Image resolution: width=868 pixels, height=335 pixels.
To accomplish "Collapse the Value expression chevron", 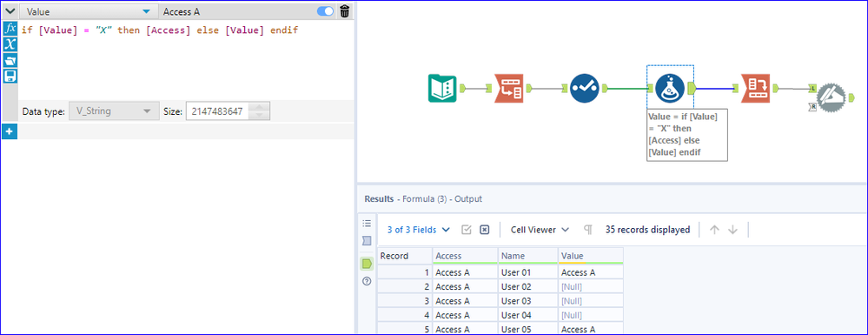I will (x=10, y=11).
